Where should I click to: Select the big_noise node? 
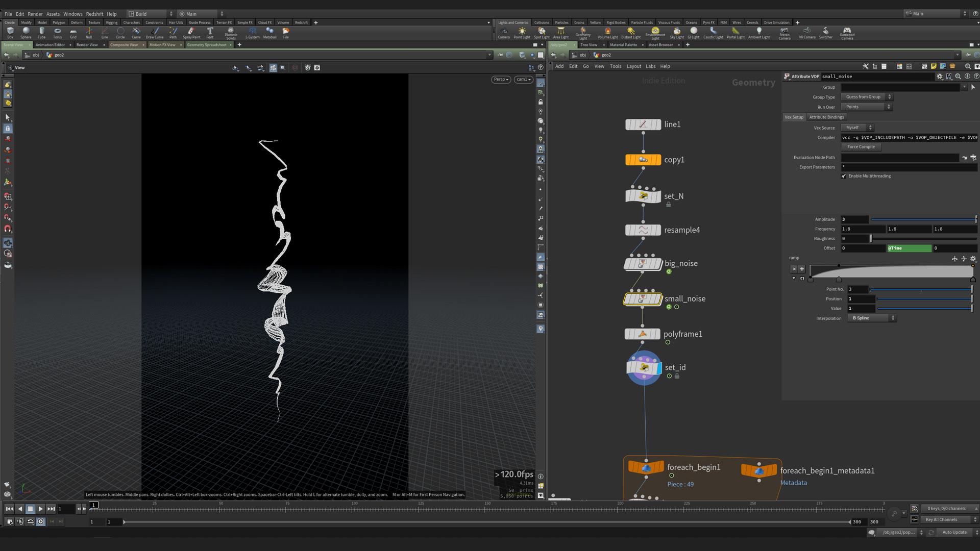(643, 264)
